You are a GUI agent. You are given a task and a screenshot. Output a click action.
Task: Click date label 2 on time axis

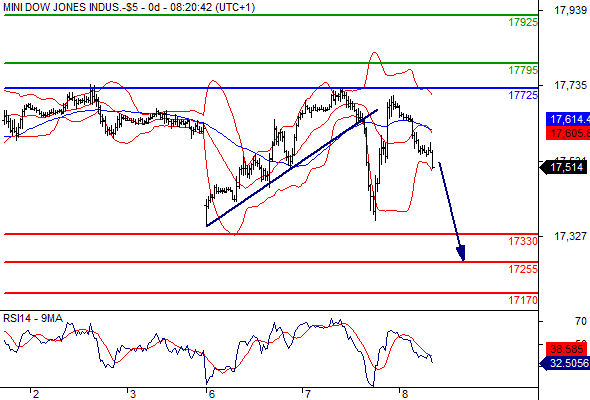pyautogui.click(x=35, y=394)
